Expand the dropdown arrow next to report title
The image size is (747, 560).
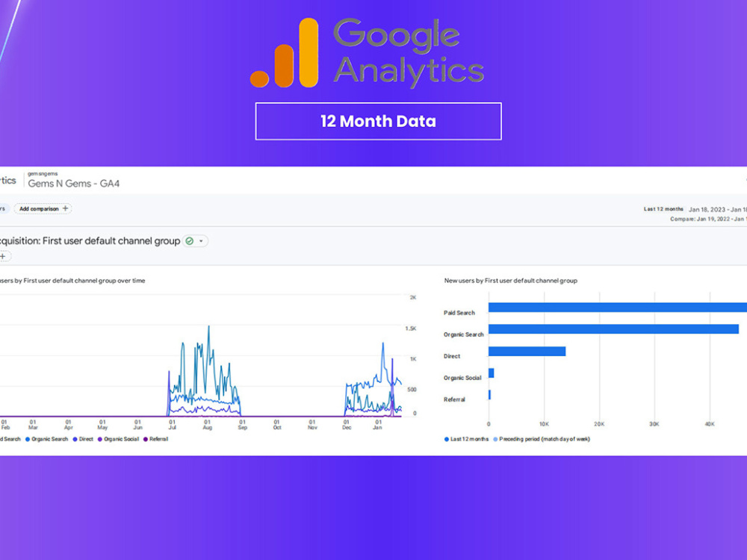pos(201,241)
